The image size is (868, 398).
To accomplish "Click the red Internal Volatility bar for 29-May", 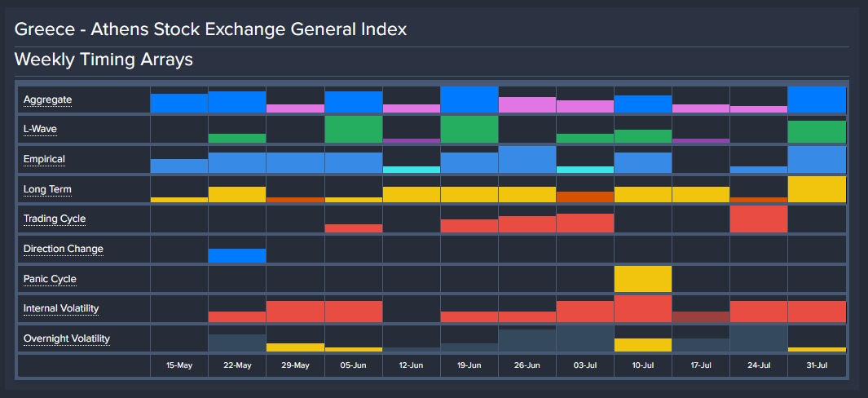I will point(295,312).
